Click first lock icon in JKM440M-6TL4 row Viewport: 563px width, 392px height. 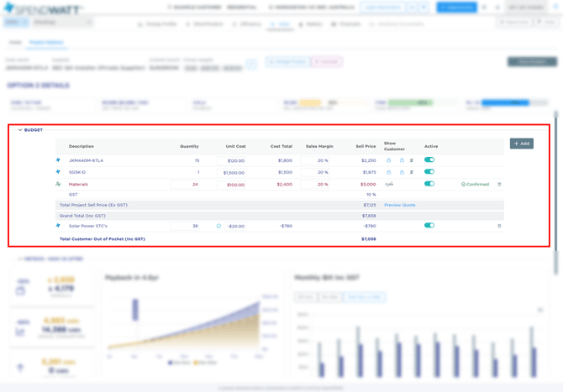coord(388,160)
